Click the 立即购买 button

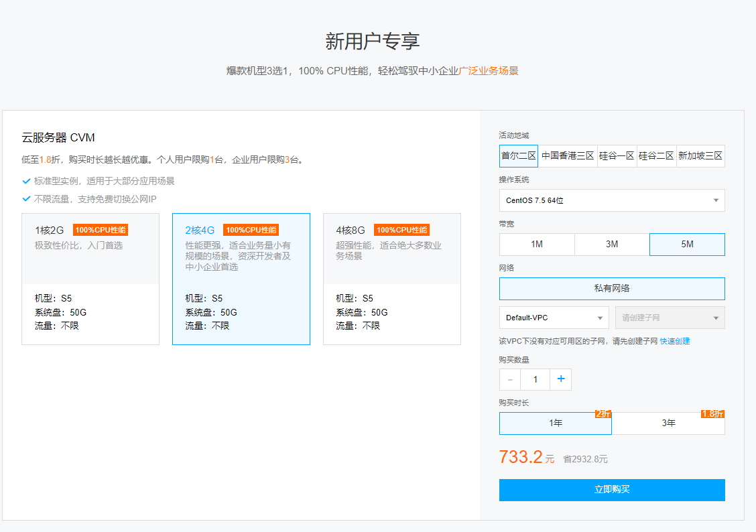[612, 490]
